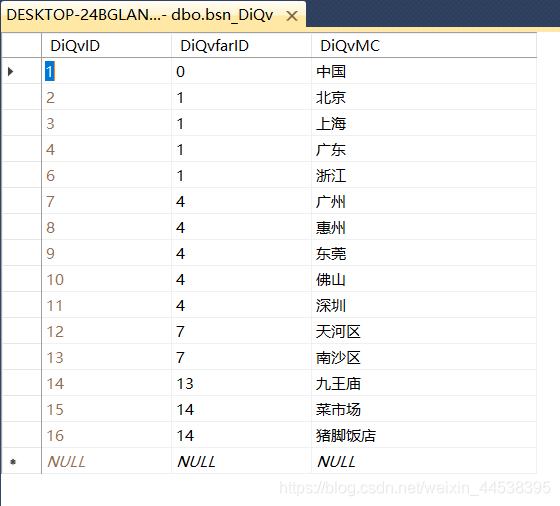This screenshot has width=560, height=506.
Task: Click the cell containing 惠州
Action: pos(424,228)
